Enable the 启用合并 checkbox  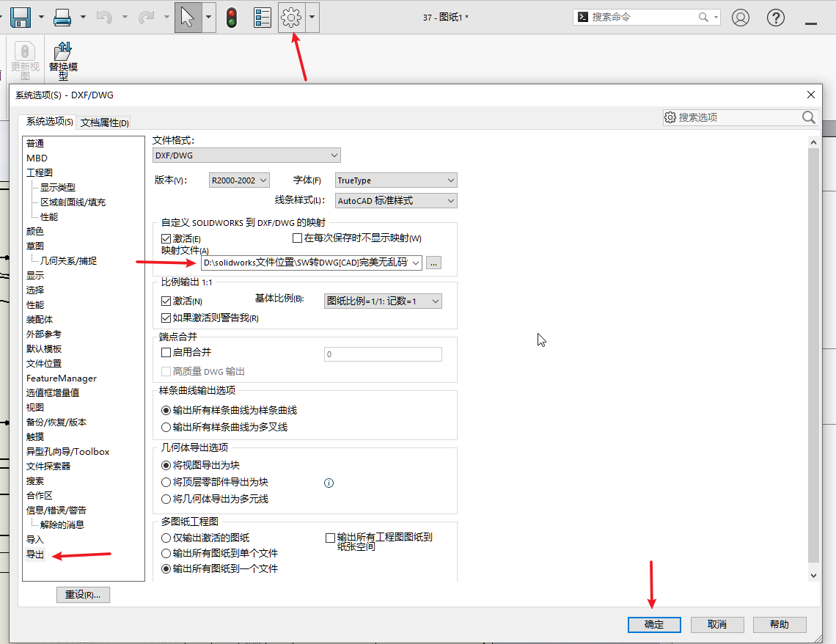[166, 352]
